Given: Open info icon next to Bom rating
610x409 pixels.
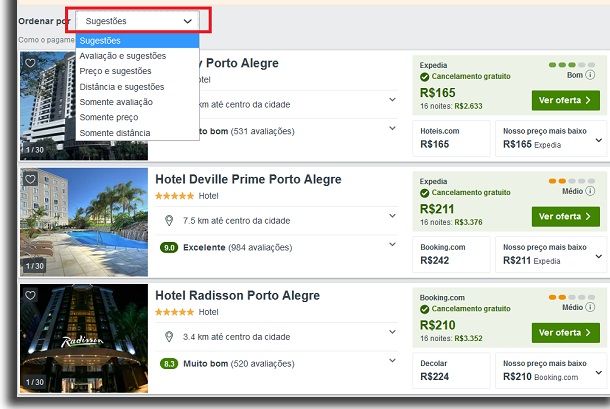Looking at the screenshot, I should [590, 75].
